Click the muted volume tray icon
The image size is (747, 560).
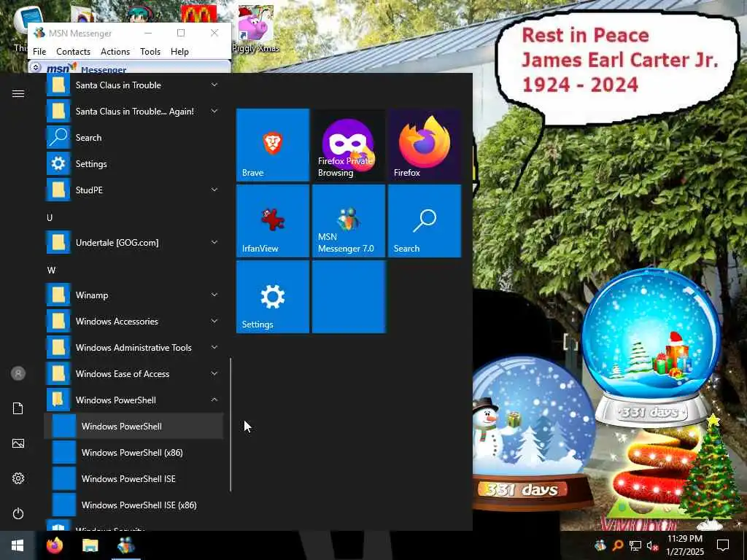click(651, 545)
